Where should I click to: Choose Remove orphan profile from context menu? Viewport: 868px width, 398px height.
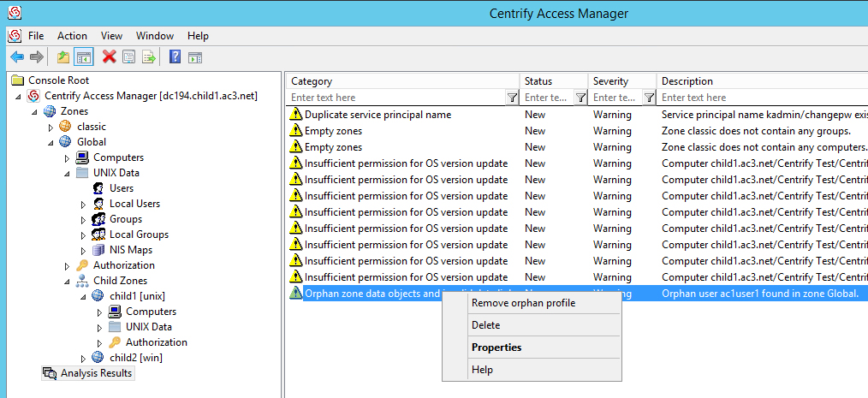click(523, 303)
